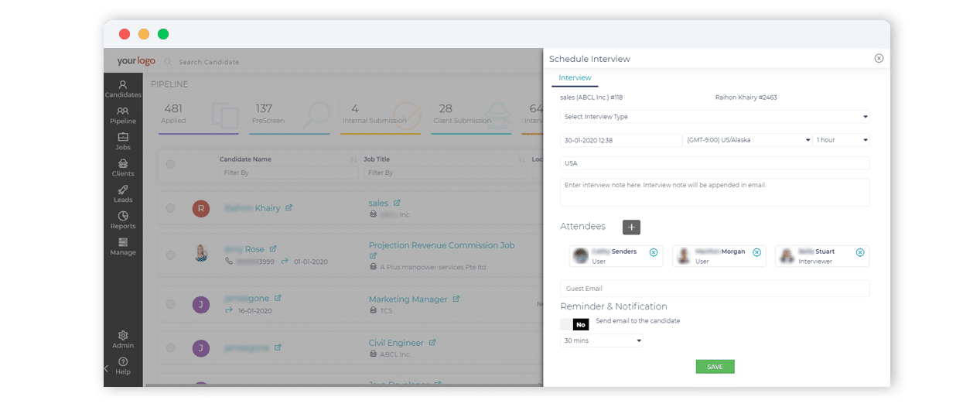The width and height of the screenshot is (980, 407).
Task: Open the Marketing Manager job link
Action: tap(408, 299)
